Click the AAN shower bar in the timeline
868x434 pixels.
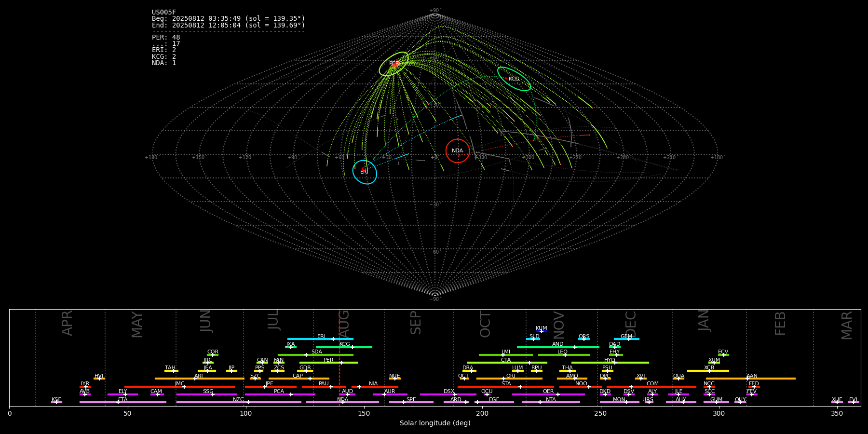point(751,379)
